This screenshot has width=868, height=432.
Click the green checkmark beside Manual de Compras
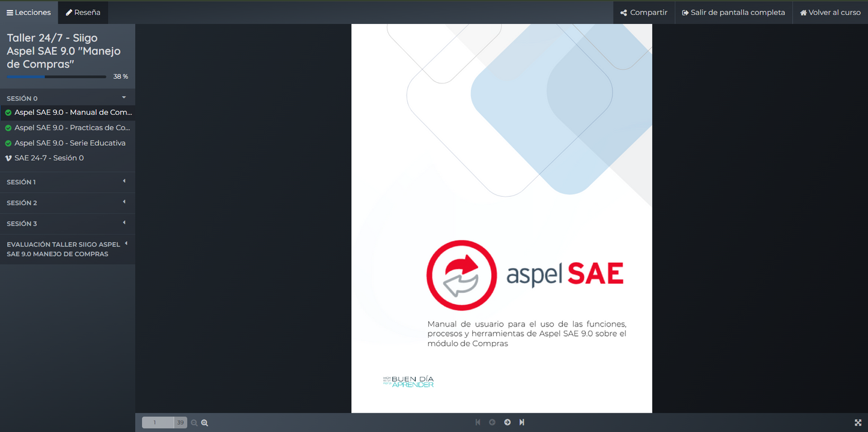pyautogui.click(x=8, y=113)
